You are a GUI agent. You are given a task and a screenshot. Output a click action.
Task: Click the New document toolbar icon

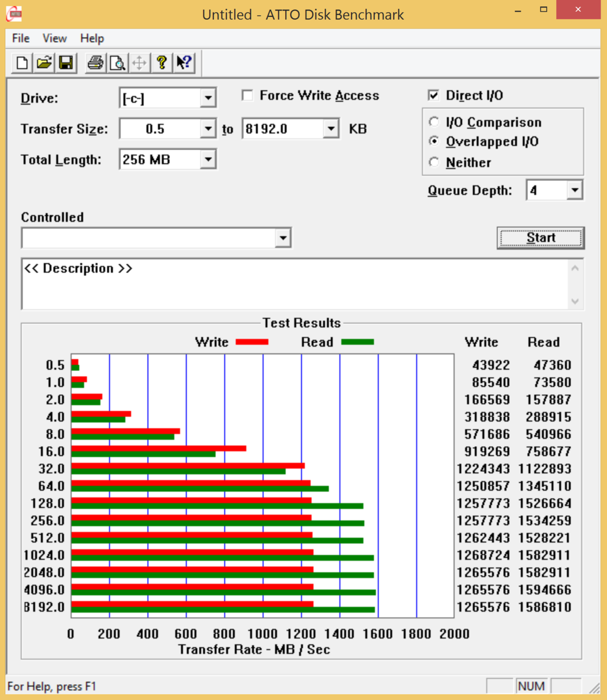pyautogui.click(x=22, y=62)
